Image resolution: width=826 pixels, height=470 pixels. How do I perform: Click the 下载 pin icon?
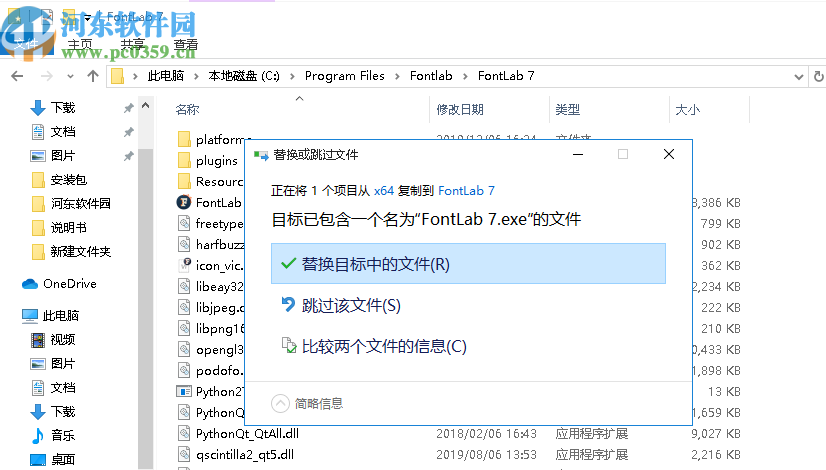pos(129,108)
